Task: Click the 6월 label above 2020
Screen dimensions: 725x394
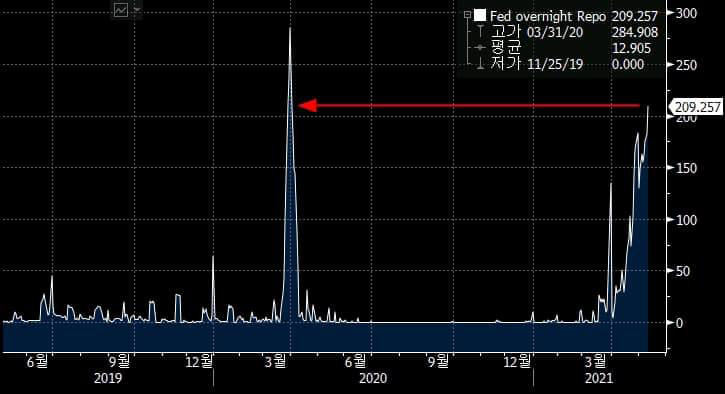Action: pyautogui.click(x=356, y=362)
